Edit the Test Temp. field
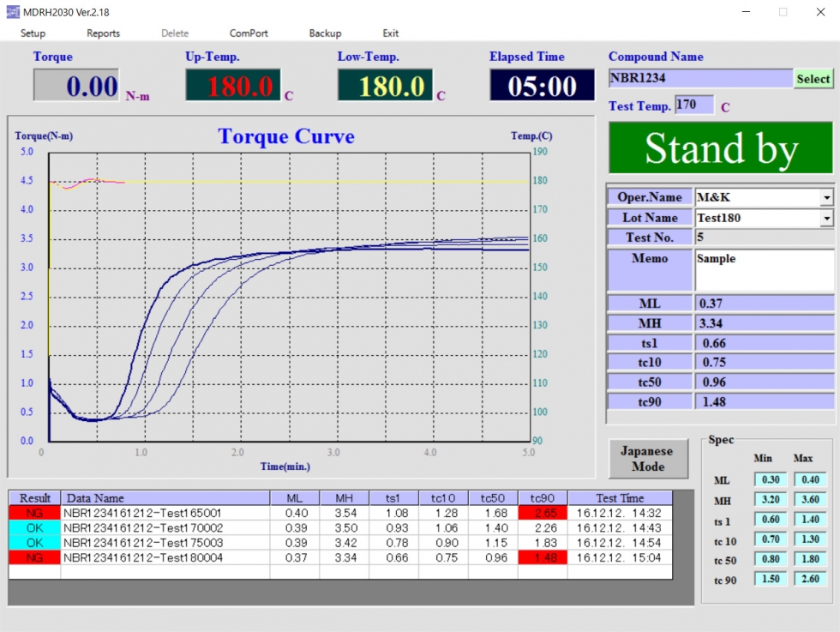The width and height of the screenshot is (840, 632). click(693, 105)
